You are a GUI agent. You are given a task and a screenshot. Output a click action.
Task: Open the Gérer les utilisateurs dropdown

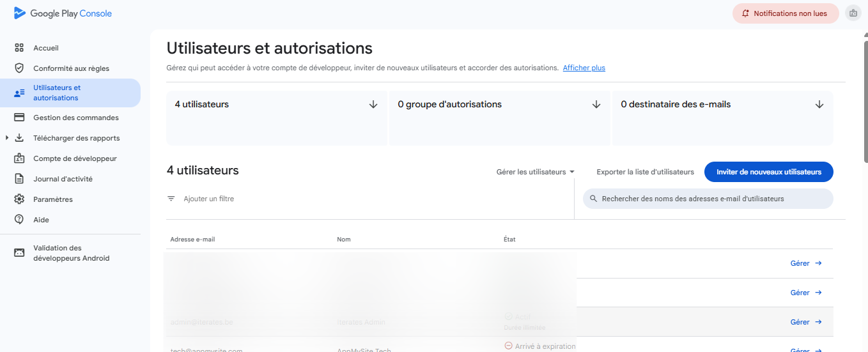pyautogui.click(x=536, y=172)
